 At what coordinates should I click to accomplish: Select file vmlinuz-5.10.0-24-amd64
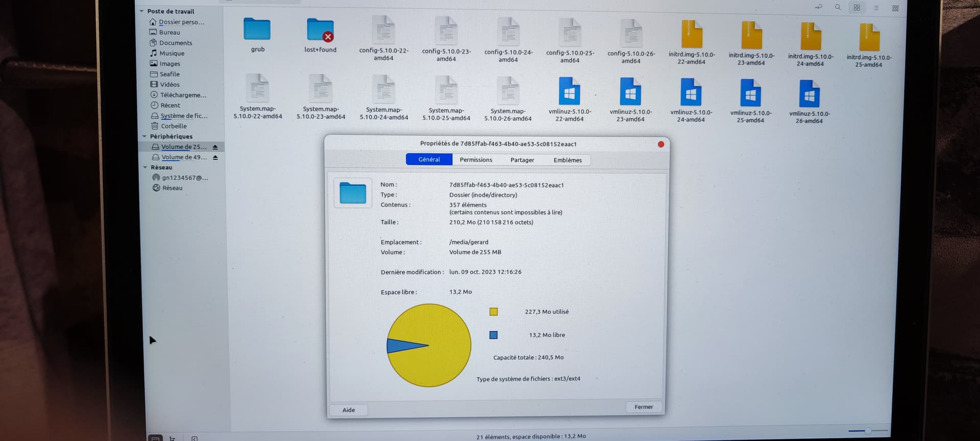(x=691, y=101)
